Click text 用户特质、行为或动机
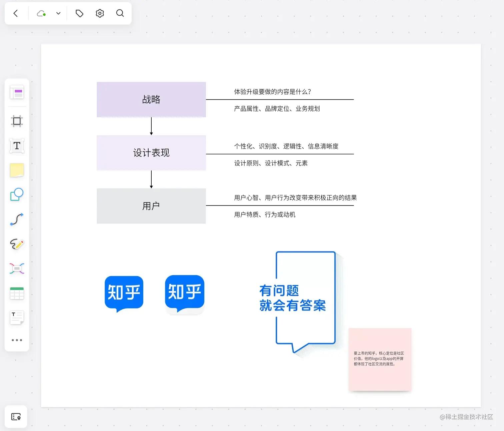Image resolution: width=504 pixels, height=431 pixels. pyautogui.click(x=265, y=215)
